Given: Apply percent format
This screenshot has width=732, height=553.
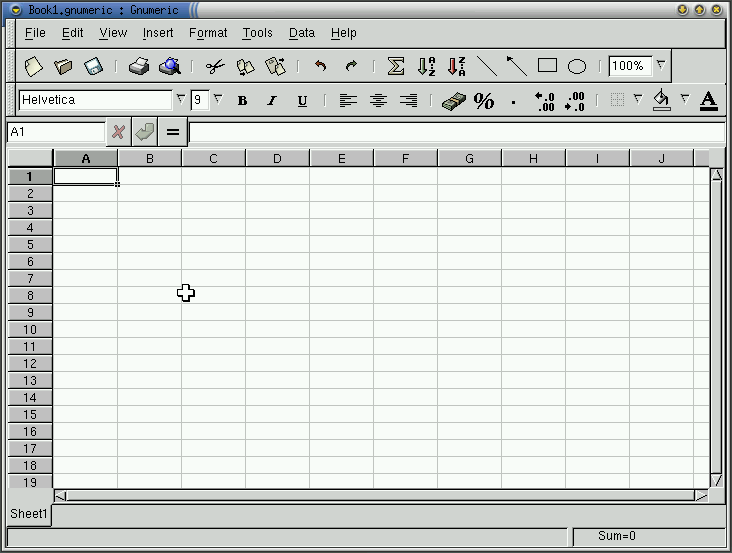Looking at the screenshot, I should (x=484, y=101).
